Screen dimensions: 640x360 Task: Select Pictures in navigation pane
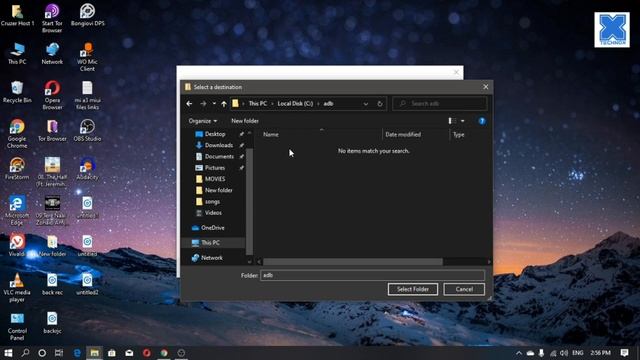click(x=215, y=168)
